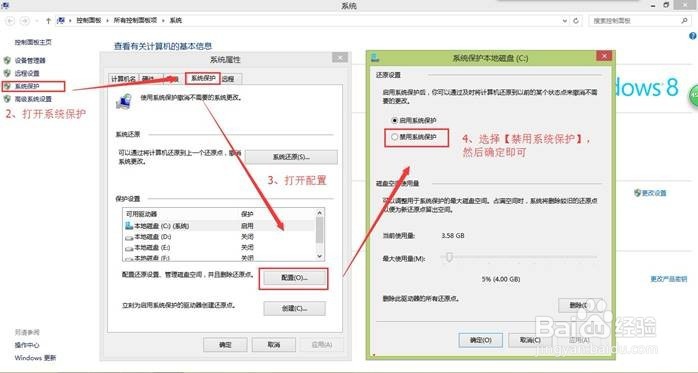Viewport: 698px width, 373px height.
Task: Select 本地磁盘 (E:) drive row
Action: [x=219, y=247]
